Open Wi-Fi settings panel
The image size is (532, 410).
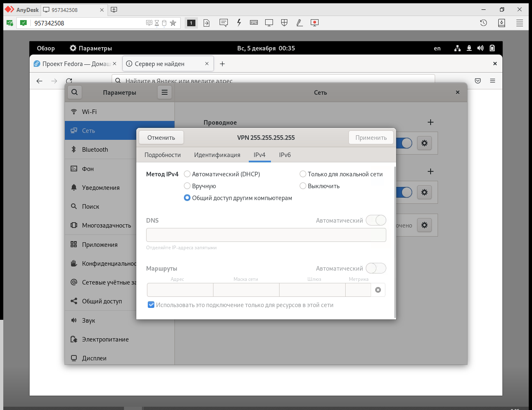click(x=119, y=112)
